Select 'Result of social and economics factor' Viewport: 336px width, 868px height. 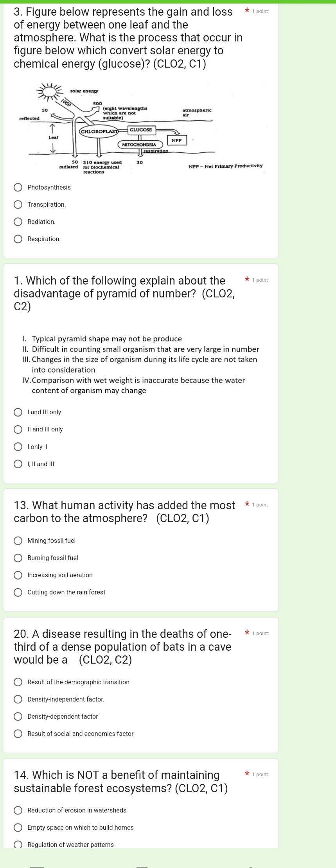click(x=18, y=734)
